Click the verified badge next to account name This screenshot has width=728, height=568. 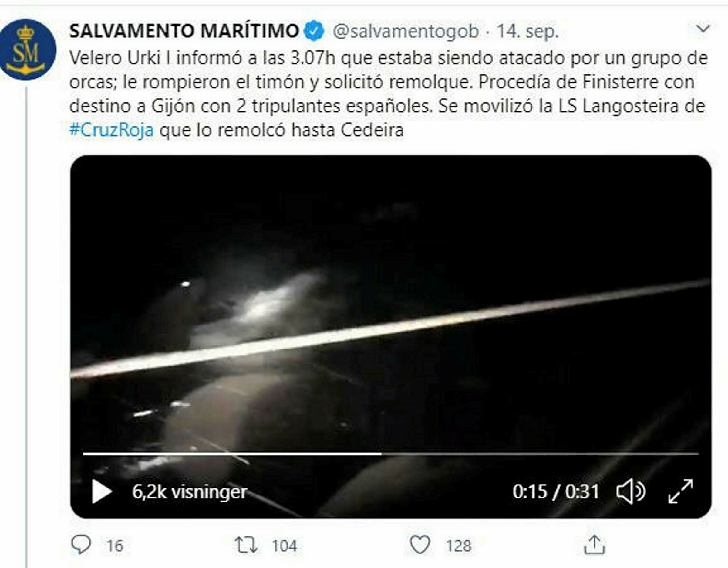pyautogui.click(x=313, y=31)
